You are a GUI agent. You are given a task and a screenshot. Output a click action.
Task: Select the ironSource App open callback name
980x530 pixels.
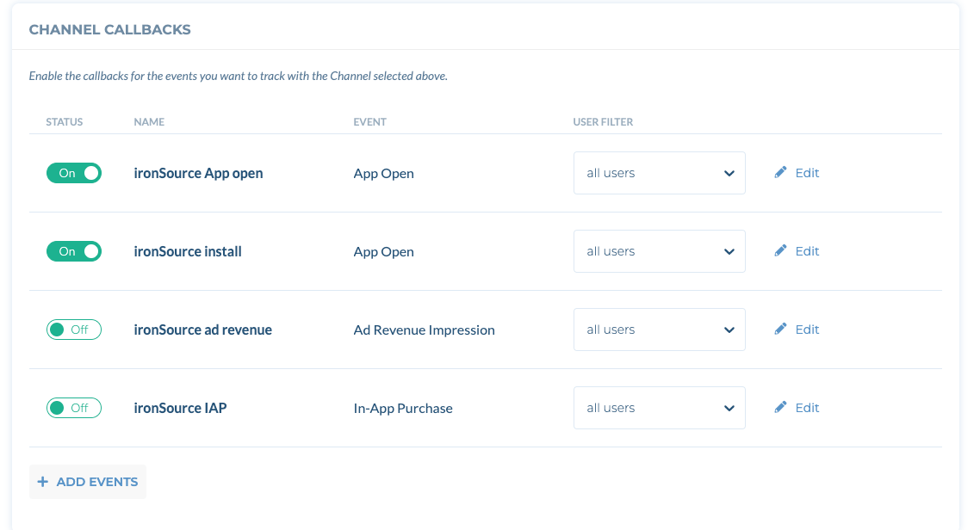[x=198, y=173]
